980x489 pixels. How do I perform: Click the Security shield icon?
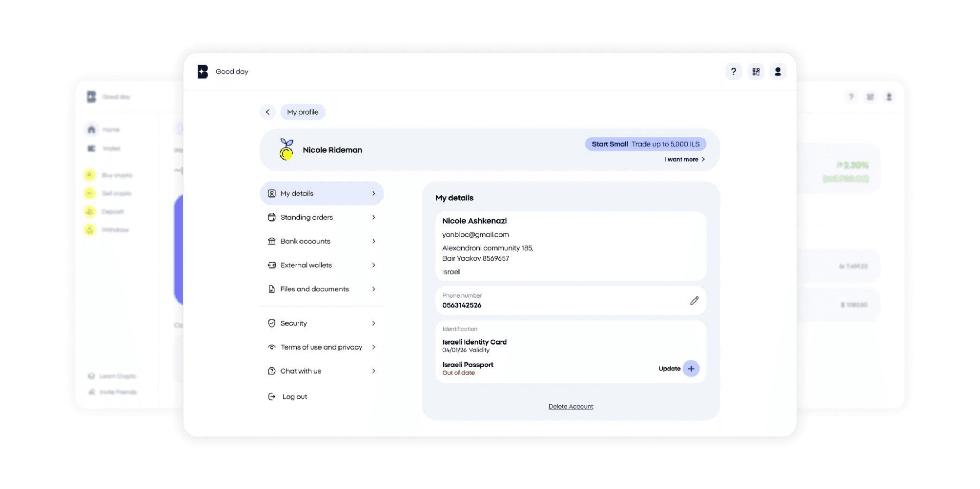point(272,323)
